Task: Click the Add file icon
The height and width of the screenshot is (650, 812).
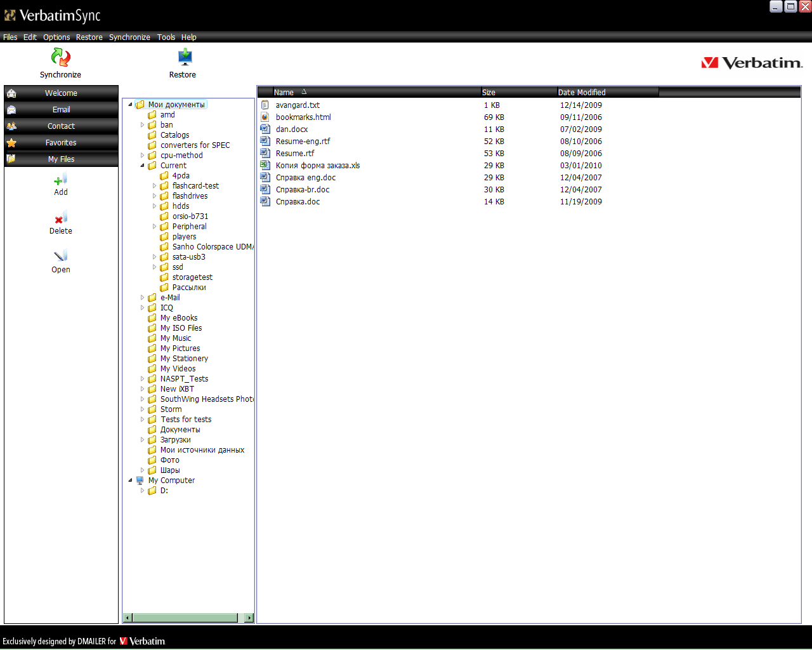Action: pyautogui.click(x=60, y=180)
